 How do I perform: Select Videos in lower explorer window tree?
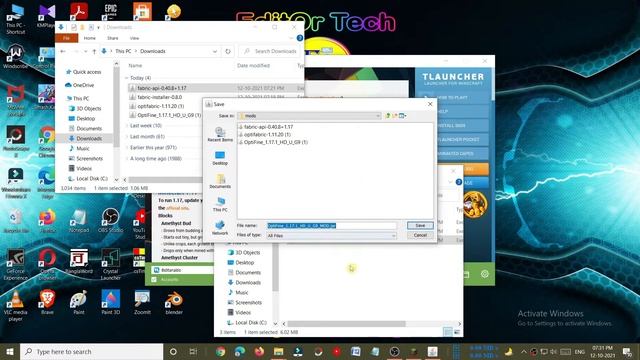[239, 313]
